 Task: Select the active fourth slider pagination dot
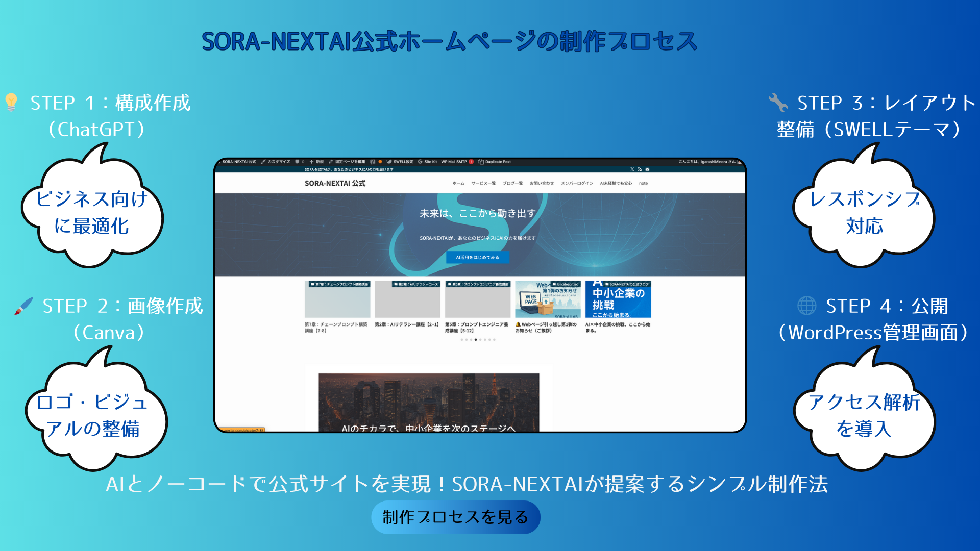[476, 340]
